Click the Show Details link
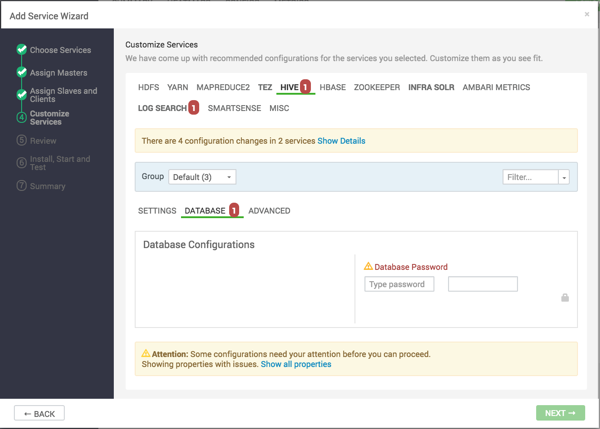600x429 pixels. coord(341,141)
